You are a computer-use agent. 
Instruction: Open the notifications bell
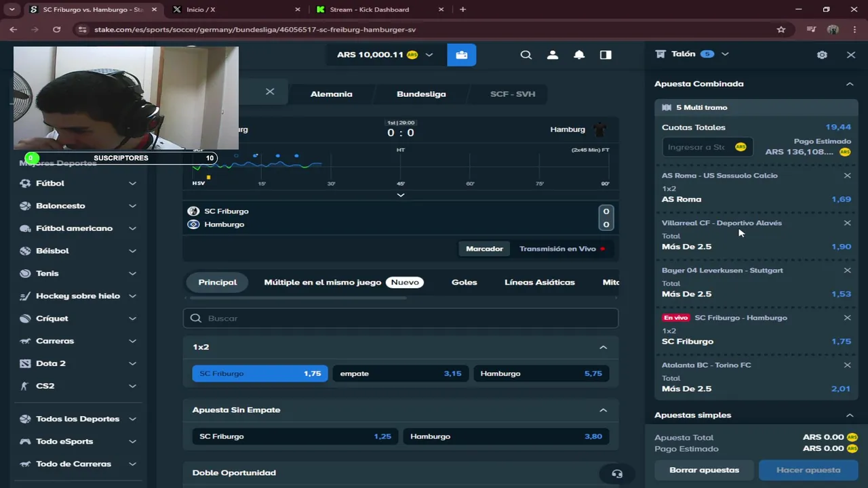pos(579,55)
